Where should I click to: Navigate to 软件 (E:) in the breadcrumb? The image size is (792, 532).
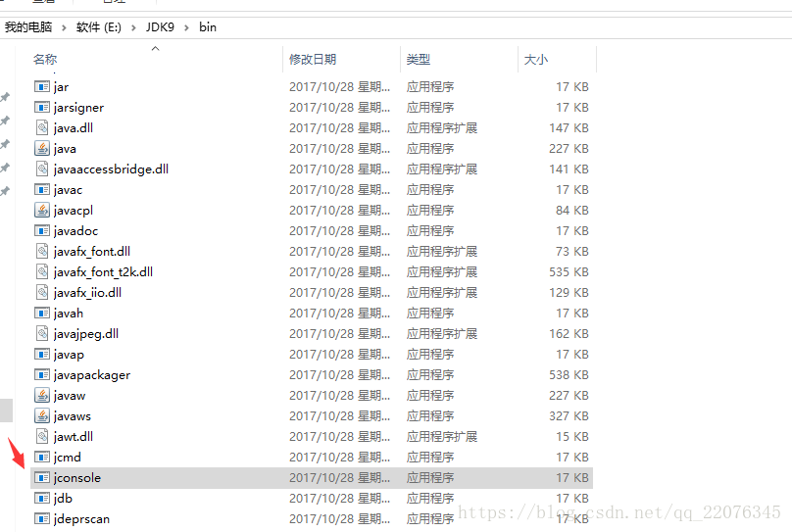tap(98, 27)
